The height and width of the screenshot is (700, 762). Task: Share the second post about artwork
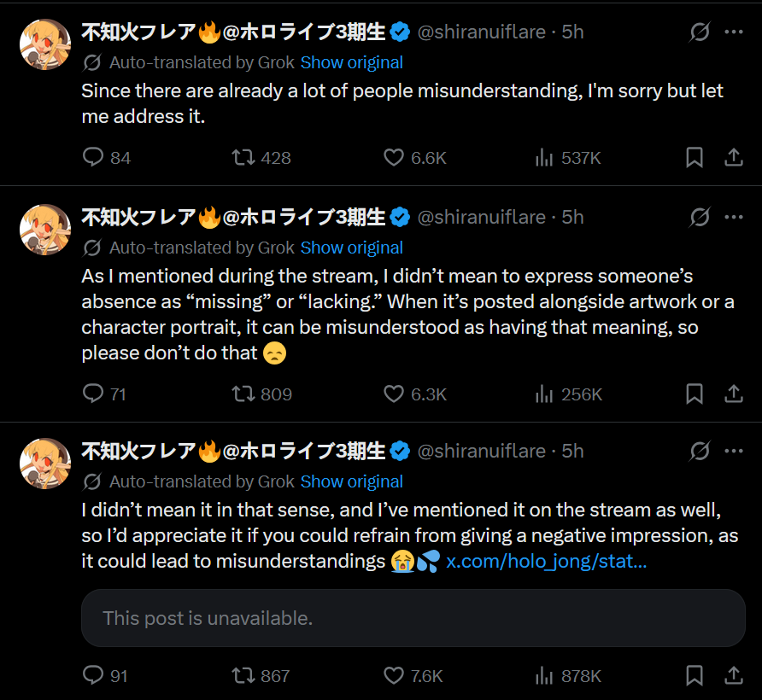pos(733,394)
